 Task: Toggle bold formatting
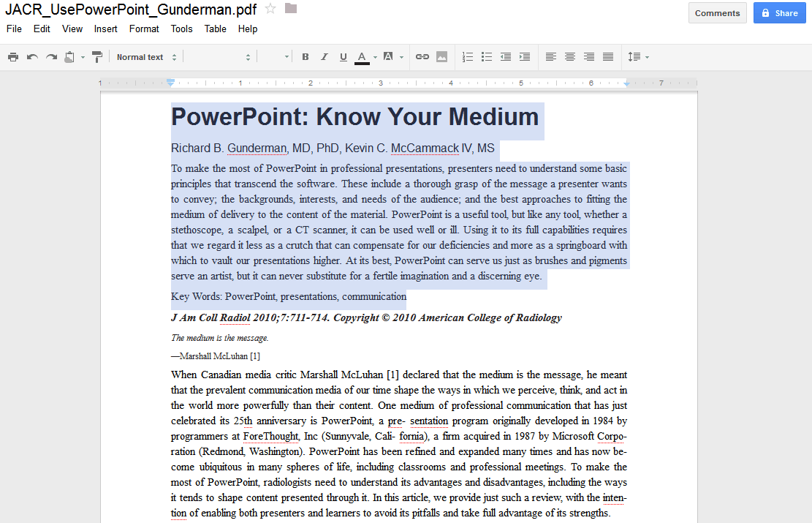click(x=305, y=56)
